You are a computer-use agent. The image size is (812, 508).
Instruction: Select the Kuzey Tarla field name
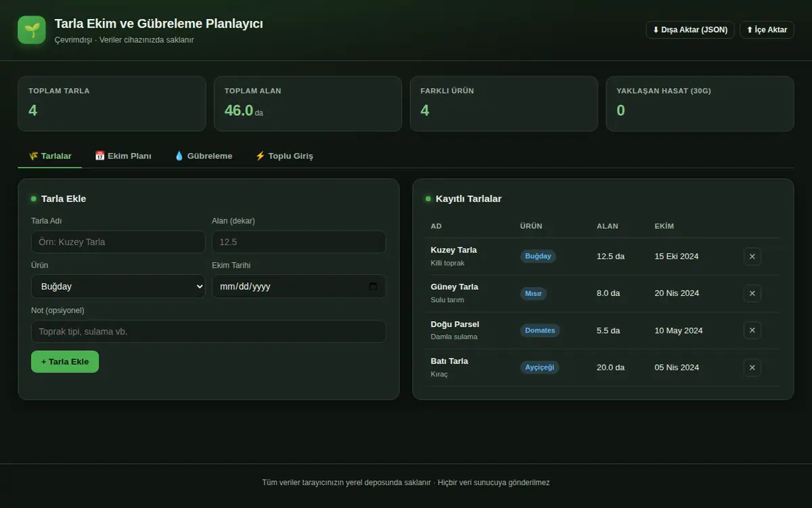click(454, 250)
